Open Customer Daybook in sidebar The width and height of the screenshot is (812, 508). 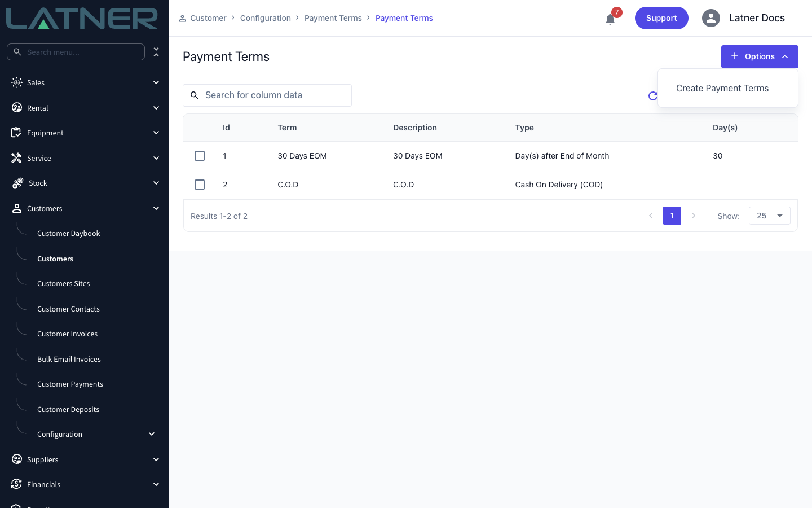tap(69, 233)
